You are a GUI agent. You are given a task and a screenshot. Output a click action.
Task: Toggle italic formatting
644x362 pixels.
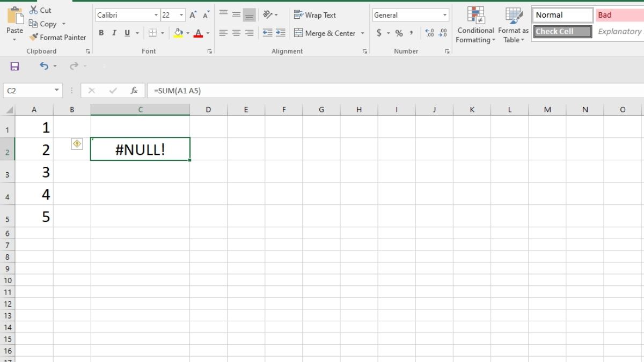[x=114, y=33]
